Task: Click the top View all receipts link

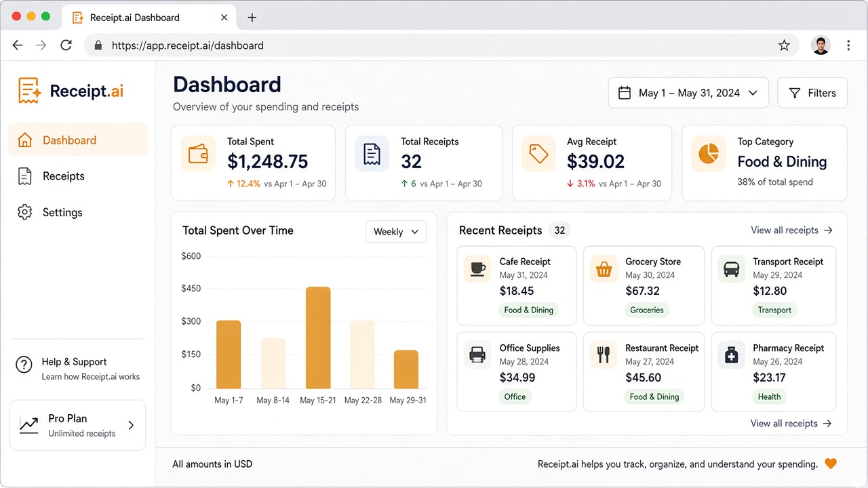Action: (791, 230)
